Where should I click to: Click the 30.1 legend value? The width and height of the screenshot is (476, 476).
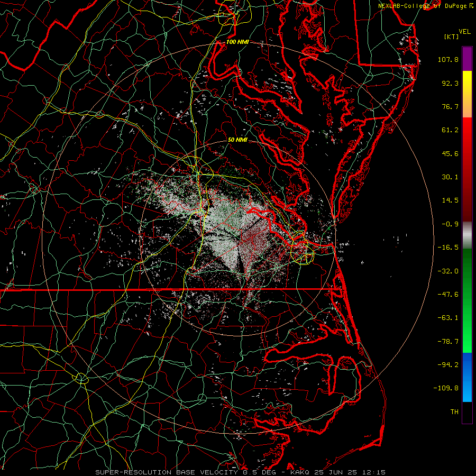(450, 177)
